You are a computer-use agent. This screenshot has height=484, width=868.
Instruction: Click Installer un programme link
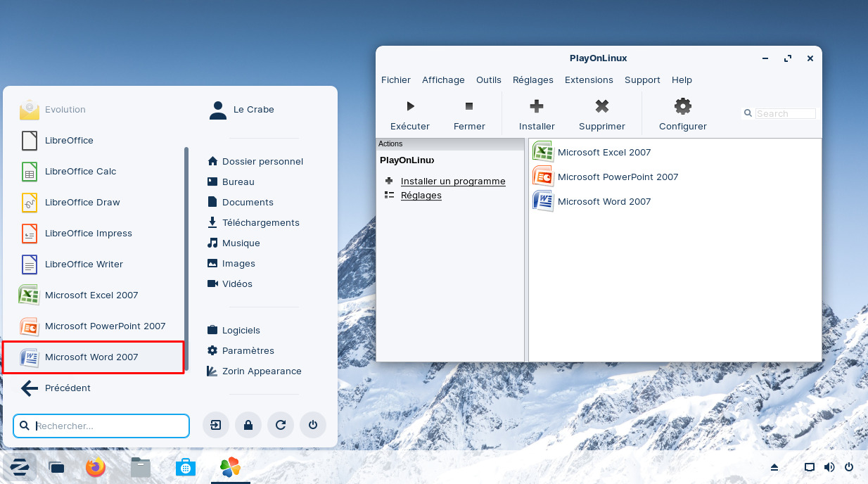coord(453,181)
